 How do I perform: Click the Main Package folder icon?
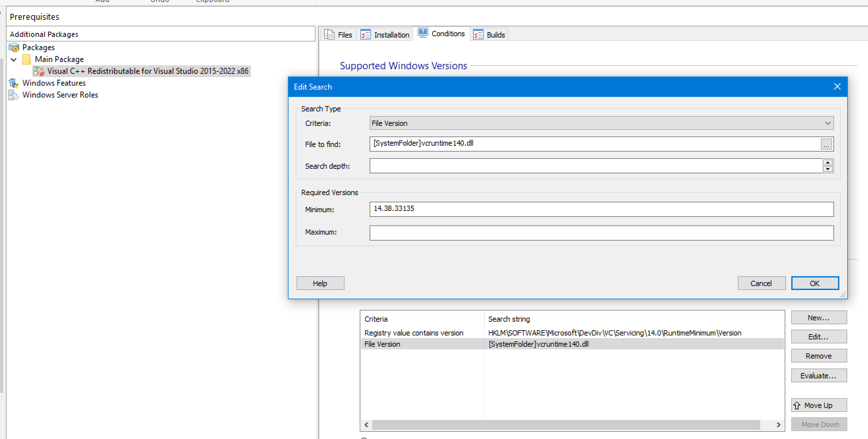coord(27,59)
